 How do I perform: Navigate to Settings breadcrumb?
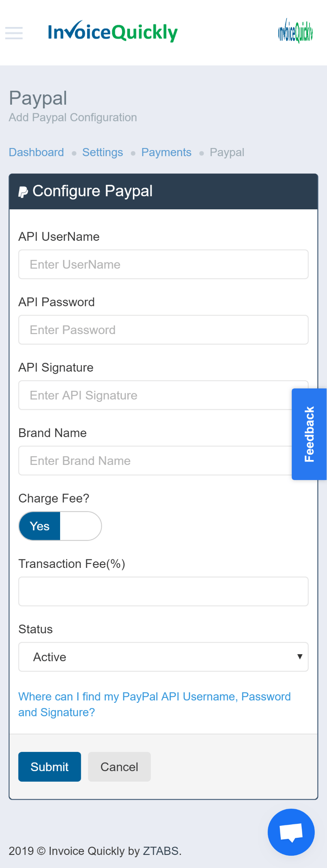103,153
